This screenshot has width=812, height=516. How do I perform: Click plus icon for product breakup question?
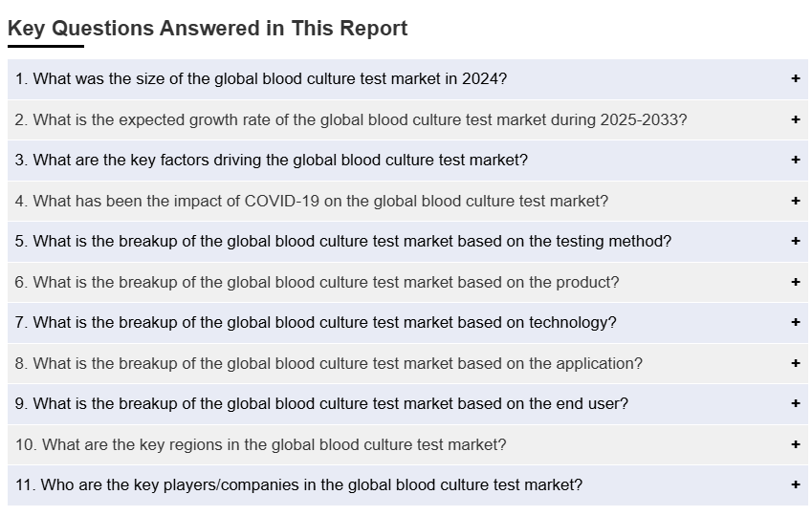tap(795, 282)
